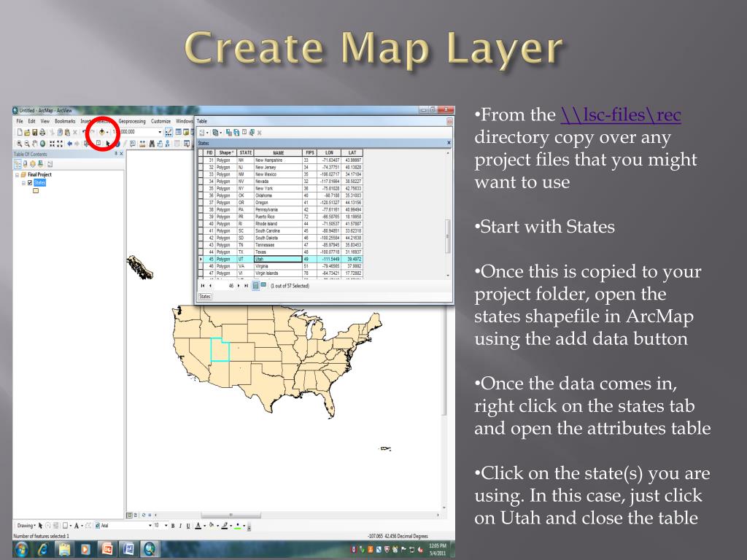Open the Geoprocessing menu
The width and height of the screenshot is (747, 560).
pyautogui.click(x=132, y=121)
